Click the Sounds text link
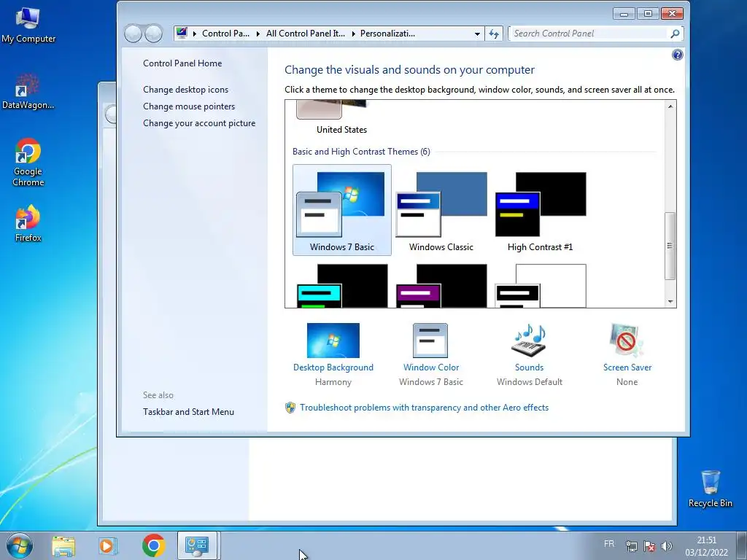The width and height of the screenshot is (747, 560). pos(529,367)
